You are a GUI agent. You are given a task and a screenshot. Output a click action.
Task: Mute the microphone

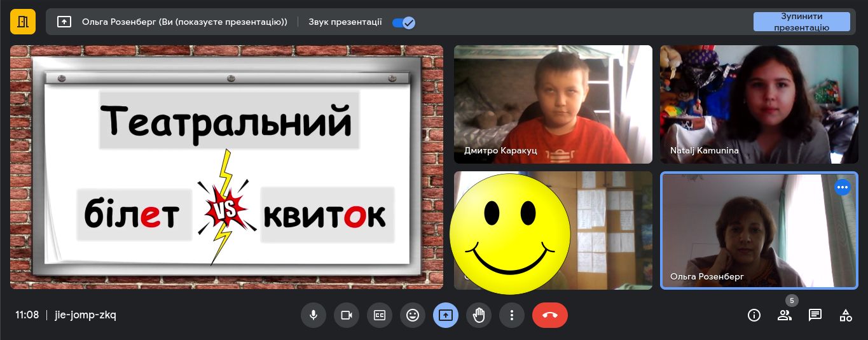coord(313,315)
